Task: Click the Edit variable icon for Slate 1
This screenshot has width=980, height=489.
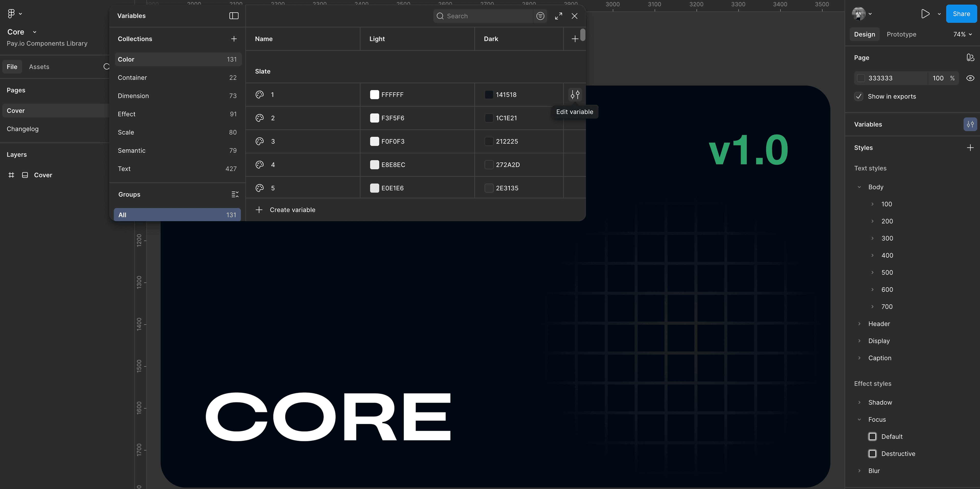Action: pos(575,94)
